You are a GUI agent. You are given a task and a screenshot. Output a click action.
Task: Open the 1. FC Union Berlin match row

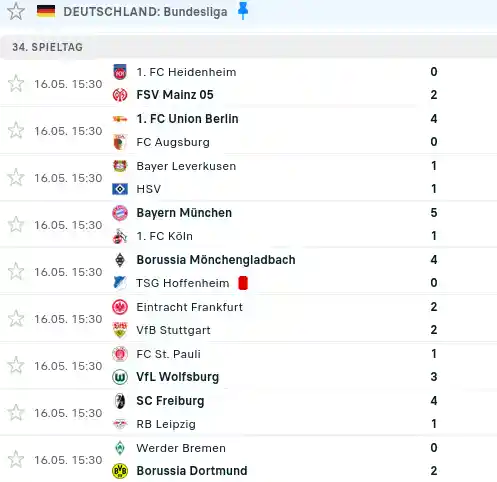248,130
